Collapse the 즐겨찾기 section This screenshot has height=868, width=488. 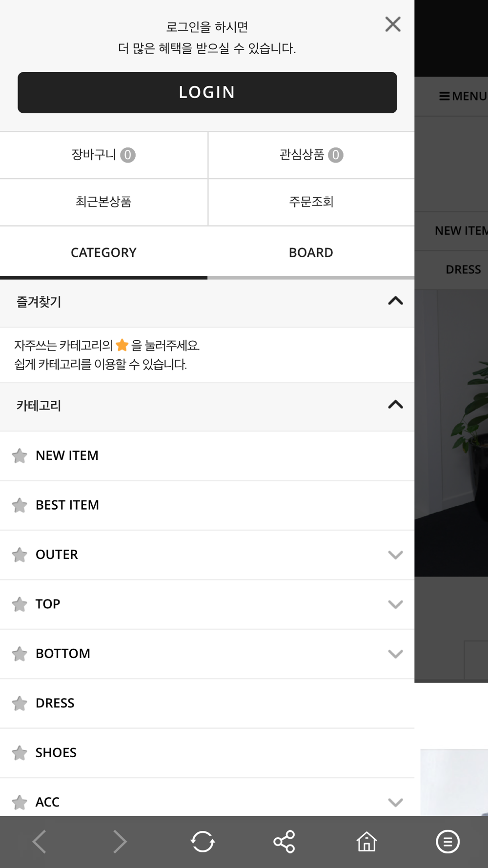point(395,301)
